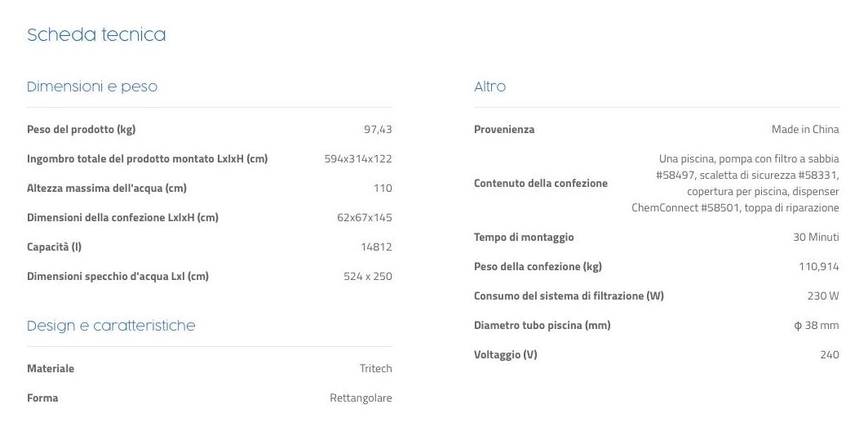Click the 230 W filtration consumption value
This screenshot has width=868, height=431.
pyautogui.click(x=822, y=296)
